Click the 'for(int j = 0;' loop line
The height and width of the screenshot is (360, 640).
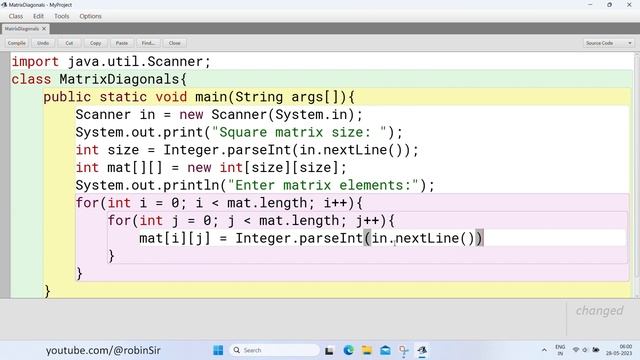point(251,220)
